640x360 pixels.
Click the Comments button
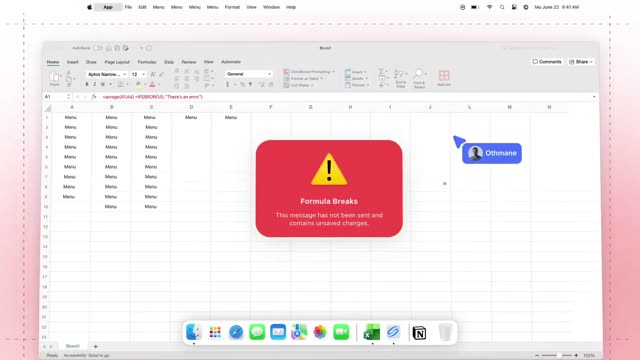point(547,62)
